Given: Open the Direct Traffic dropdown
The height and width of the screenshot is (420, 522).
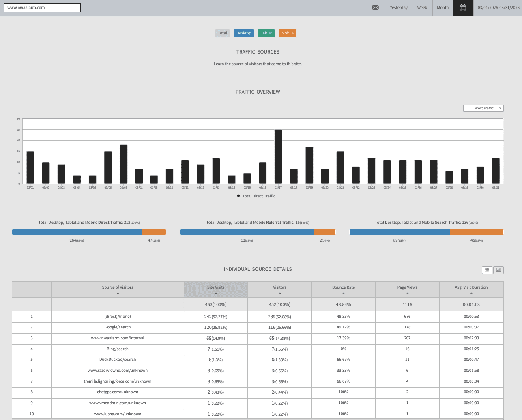Looking at the screenshot, I should [x=483, y=108].
